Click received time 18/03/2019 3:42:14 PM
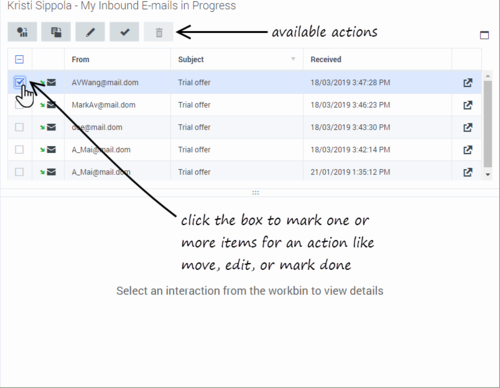Image resolution: width=500 pixels, height=388 pixels. (x=350, y=150)
